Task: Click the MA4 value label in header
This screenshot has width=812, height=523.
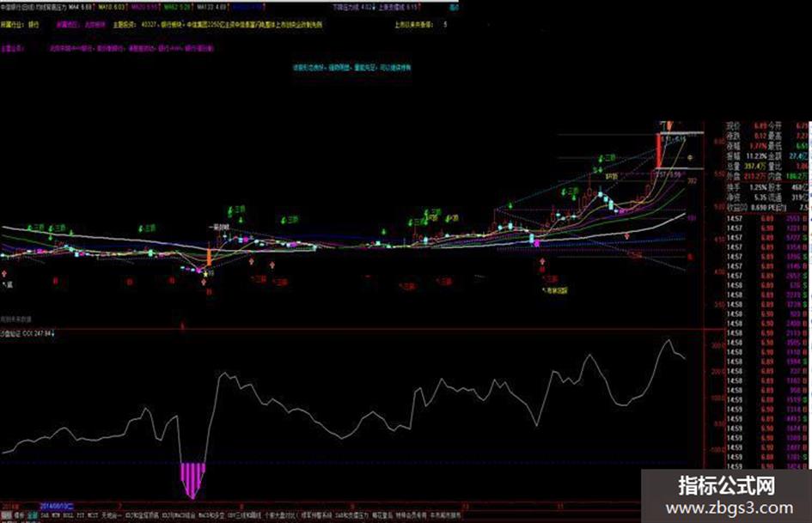Action: [81, 7]
